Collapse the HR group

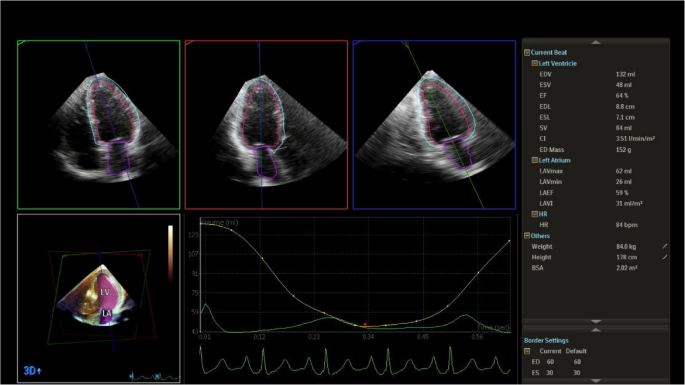tap(534, 214)
